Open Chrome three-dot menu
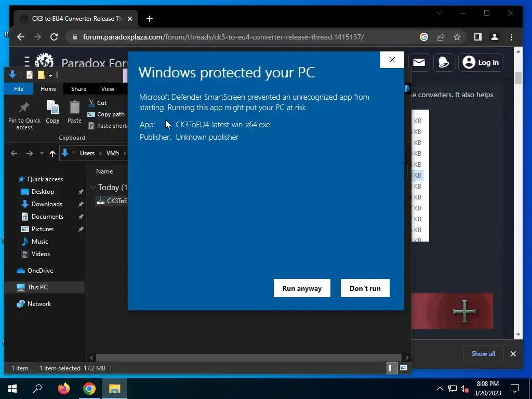This screenshot has height=399, width=532. 511,37
